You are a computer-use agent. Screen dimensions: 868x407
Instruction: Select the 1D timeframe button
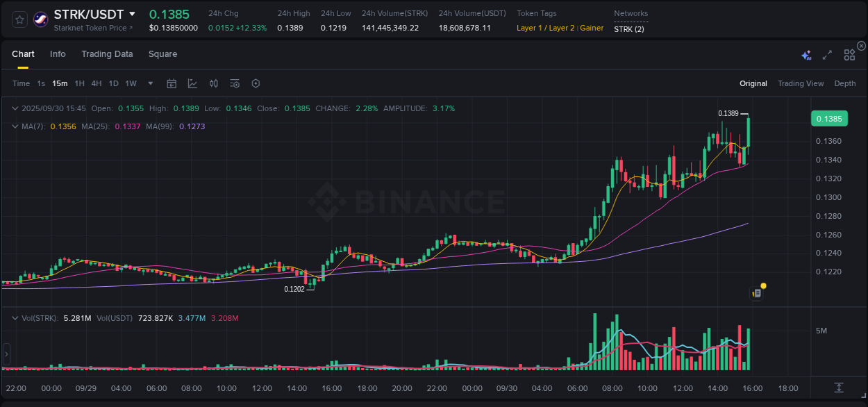point(113,83)
